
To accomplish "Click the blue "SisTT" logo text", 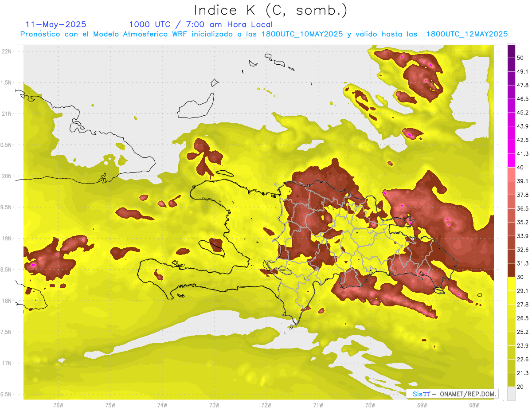I will 421,394.
